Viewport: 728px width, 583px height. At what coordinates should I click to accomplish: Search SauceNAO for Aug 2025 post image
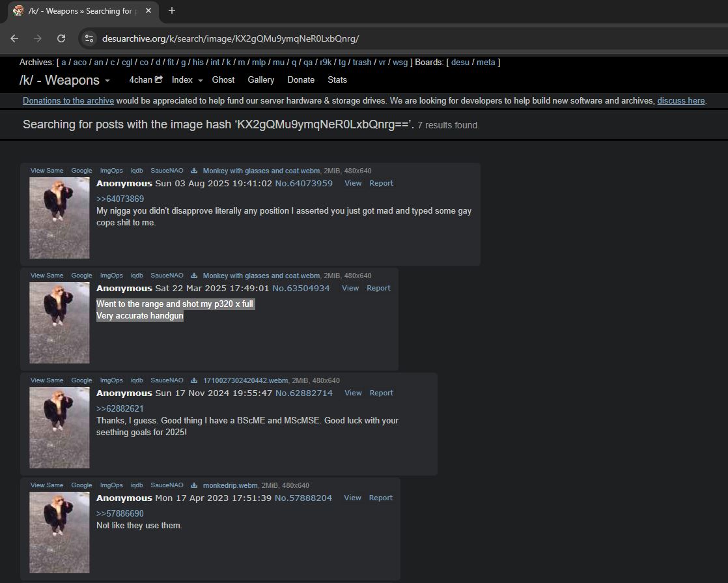167,171
